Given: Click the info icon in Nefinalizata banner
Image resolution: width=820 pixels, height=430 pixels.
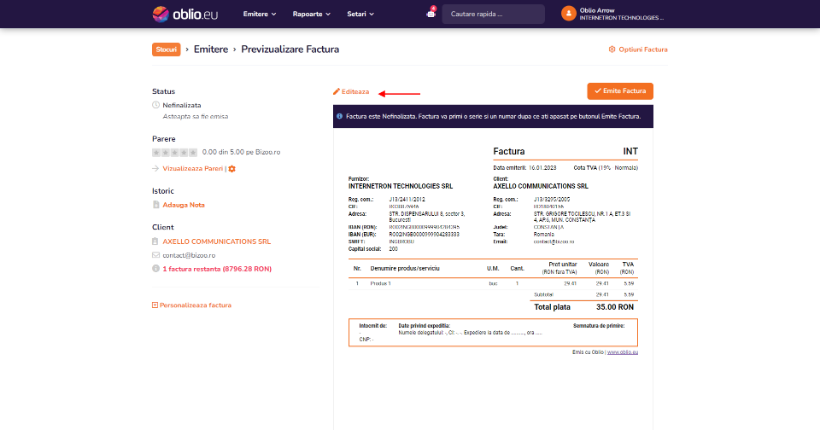Looking at the screenshot, I should 340,116.
